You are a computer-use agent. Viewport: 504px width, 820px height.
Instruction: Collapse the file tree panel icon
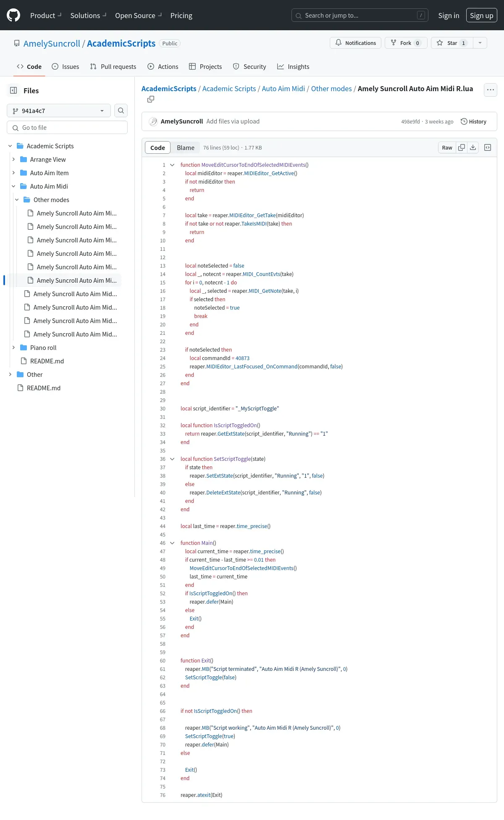[13, 90]
